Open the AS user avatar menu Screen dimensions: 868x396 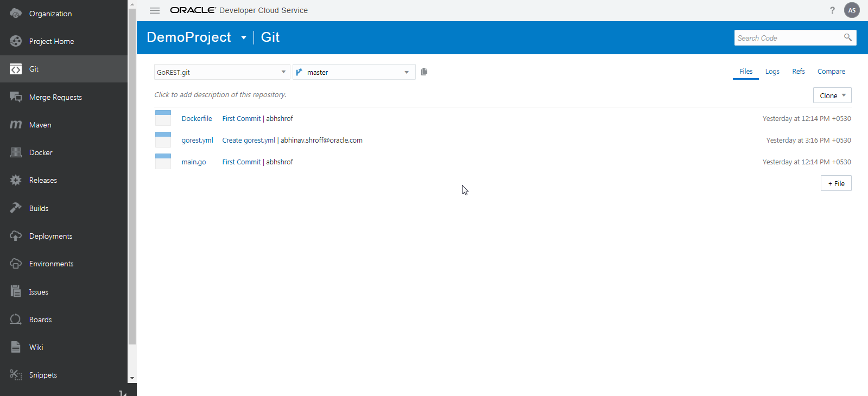[852, 10]
